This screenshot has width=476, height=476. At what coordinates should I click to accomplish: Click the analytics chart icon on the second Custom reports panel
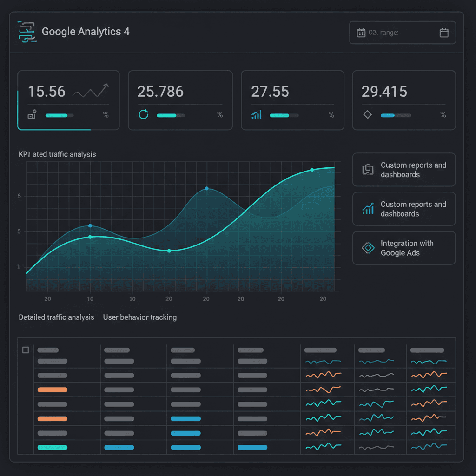(x=367, y=209)
